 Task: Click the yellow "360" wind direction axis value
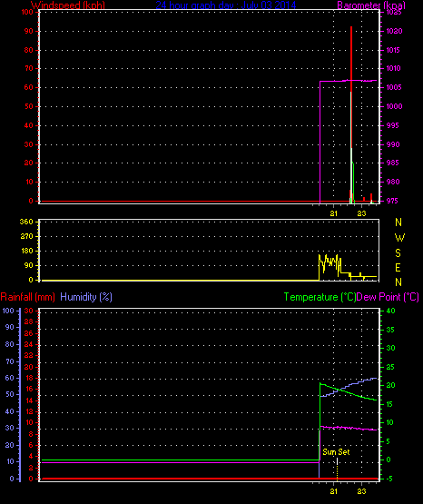(x=26, y=222)
